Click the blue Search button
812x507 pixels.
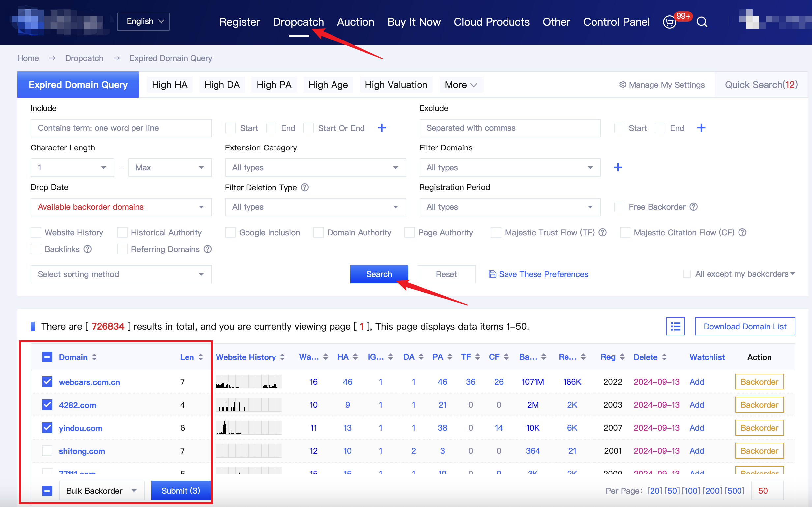point(379,274)
